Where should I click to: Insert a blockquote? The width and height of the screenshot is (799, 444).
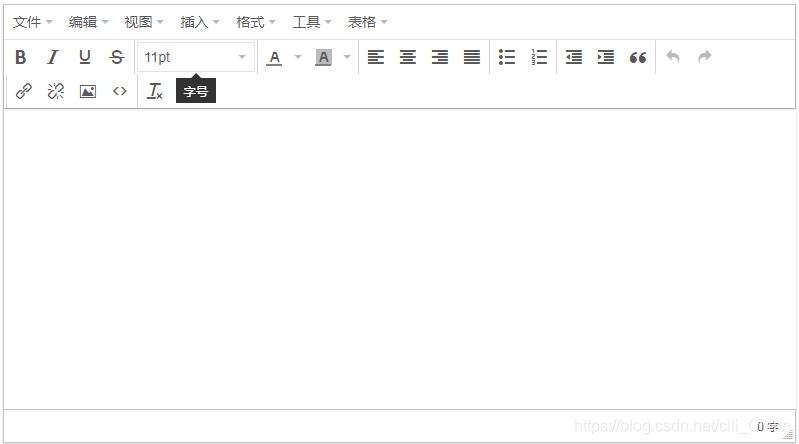tap(638, 57)
